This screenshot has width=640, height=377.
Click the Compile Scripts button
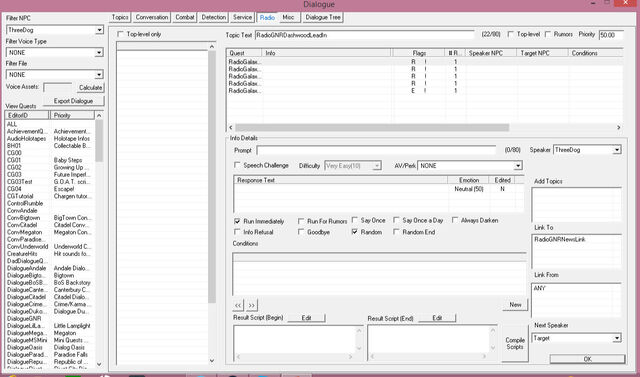pyautogui.click(x=515, y=343)
